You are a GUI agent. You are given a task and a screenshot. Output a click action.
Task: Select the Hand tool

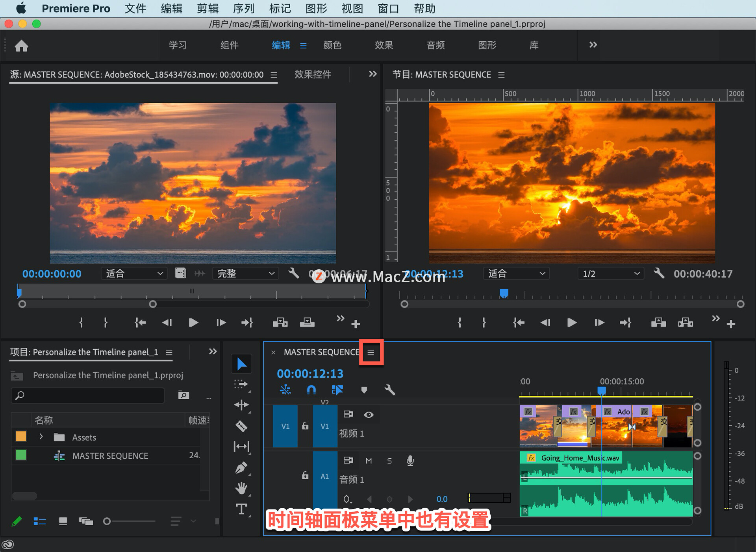[x=241, y=489]
